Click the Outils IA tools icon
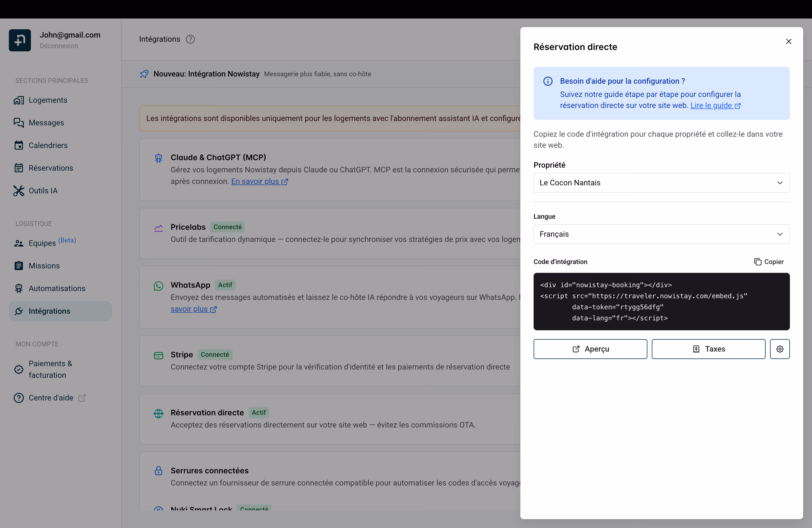 point(19,191)
